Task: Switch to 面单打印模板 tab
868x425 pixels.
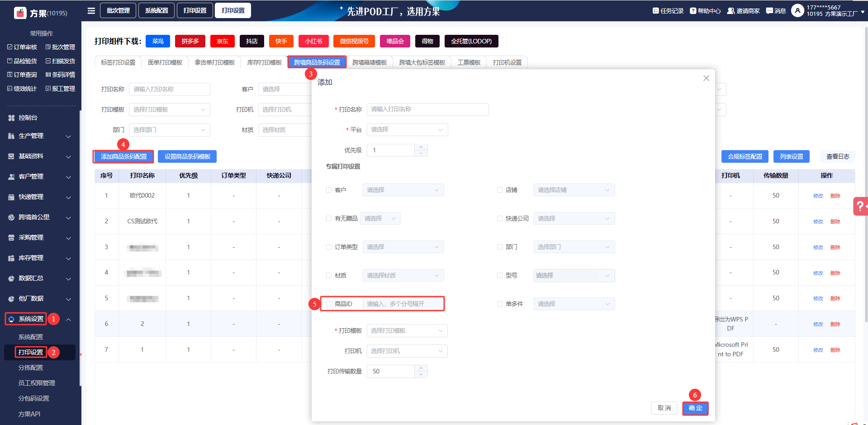Action: pyautogui.click(x=165, y=62)
